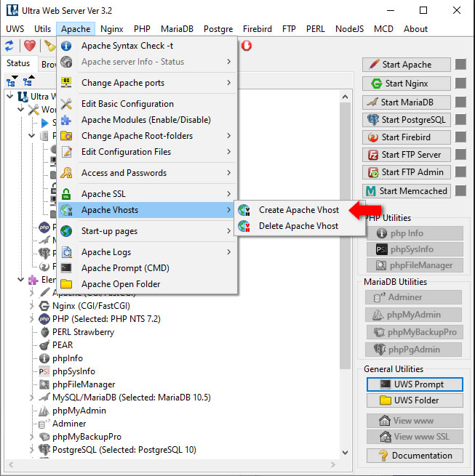The image size is (475, 476).
Task: Click the globe icon beside Delete Apache Vhost
Action: [244, 226]
